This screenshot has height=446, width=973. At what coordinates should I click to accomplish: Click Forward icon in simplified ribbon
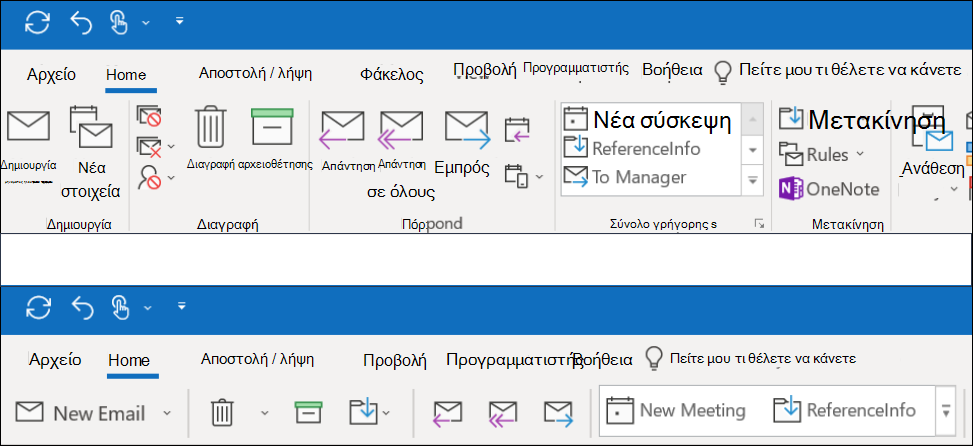pyautogui.click(x=558, y=414)
